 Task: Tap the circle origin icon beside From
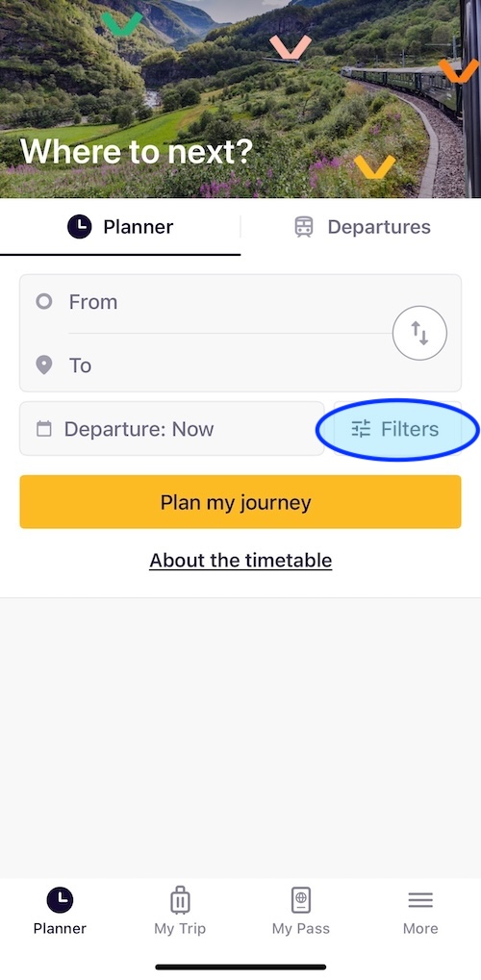(x=44, y=302)
